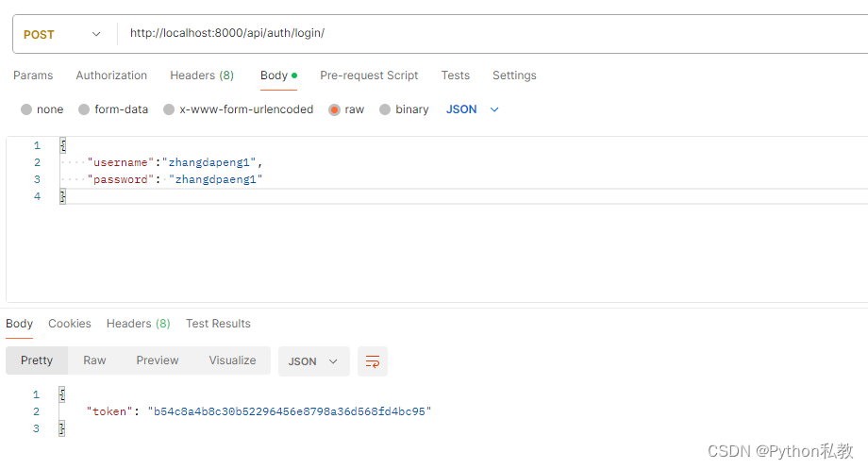The width and height of the screenshot is (868, 469).
Task: Click the closing brace on request line 4
Action: point(62,196)
